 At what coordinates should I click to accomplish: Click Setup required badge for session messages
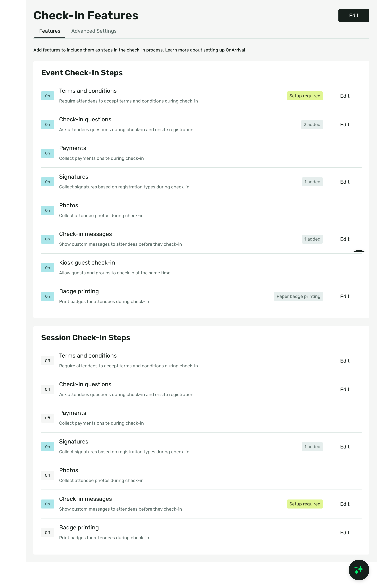pyautogui.click(x=305, y=504)
